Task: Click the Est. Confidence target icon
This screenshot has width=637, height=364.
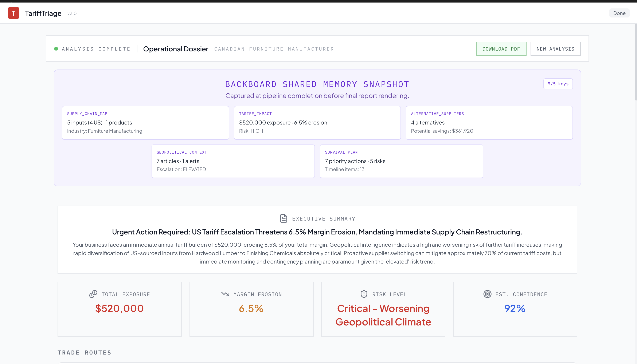Action: [487, 294]
